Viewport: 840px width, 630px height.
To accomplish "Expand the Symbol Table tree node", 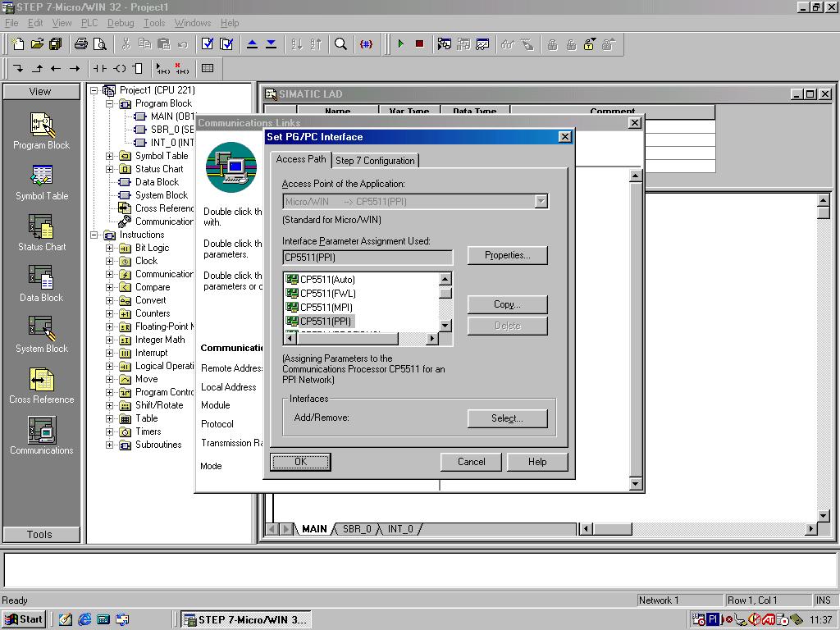I will pyautogui.click(x=110, y=156).
